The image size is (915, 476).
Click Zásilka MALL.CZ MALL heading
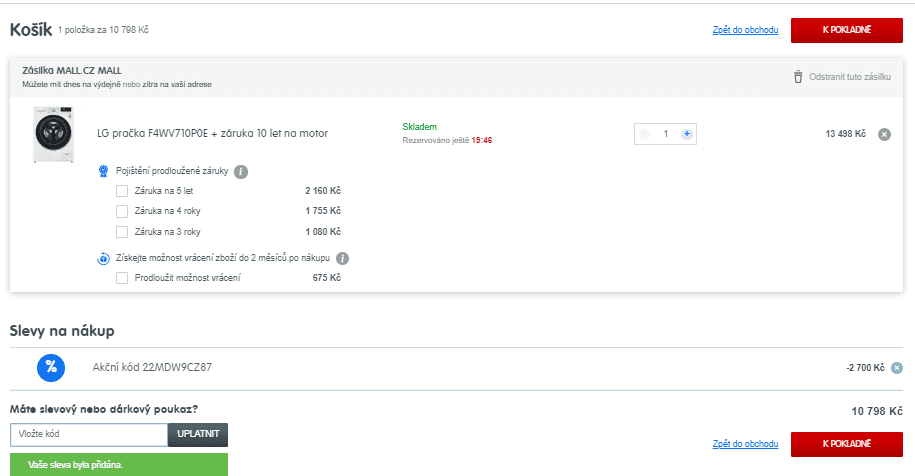coord(72,71)
